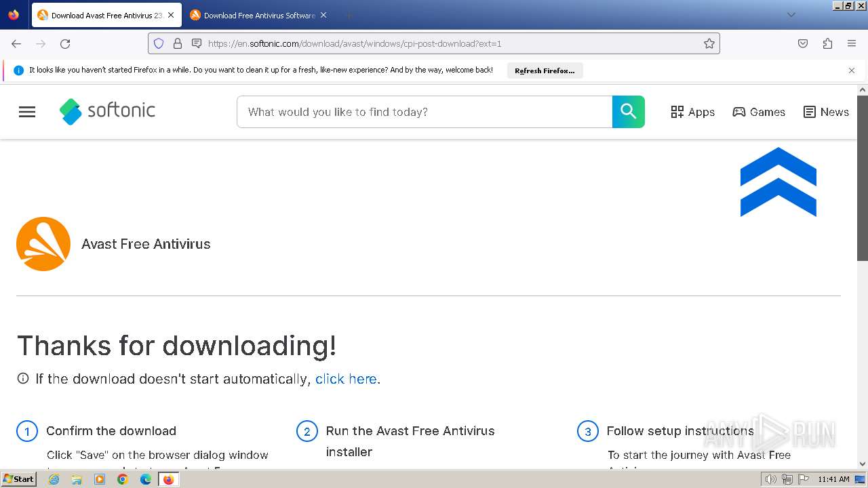This screenshot has width=868, height=488.
Task: Click the Refresh Firefox button
Action: pos(545,70)
